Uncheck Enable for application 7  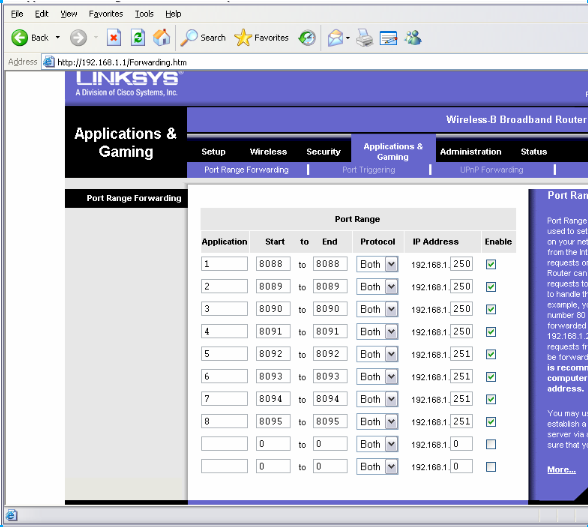coord(490,399)
